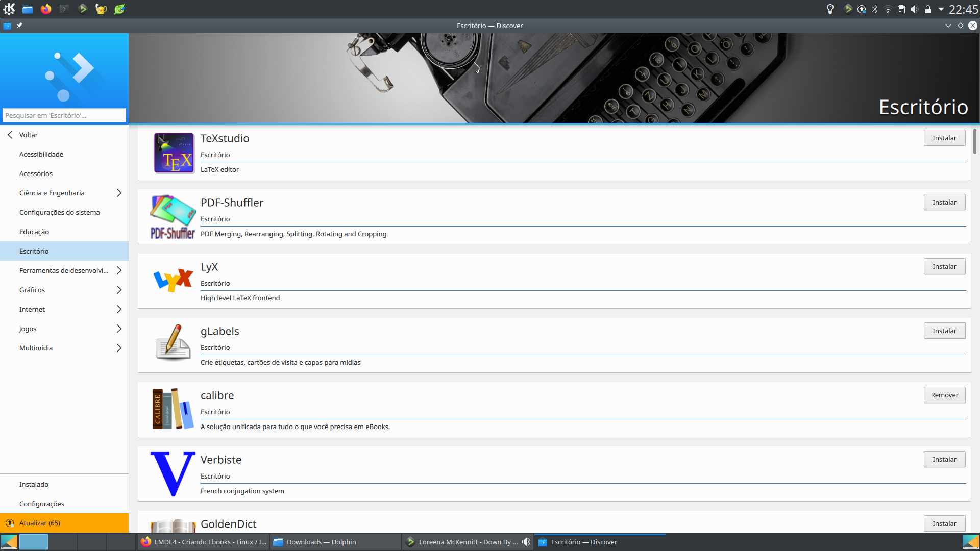The height and width of the screenshot is (551, 980).
Task: Click the LyX app icon
Action: tap(173, 281)
